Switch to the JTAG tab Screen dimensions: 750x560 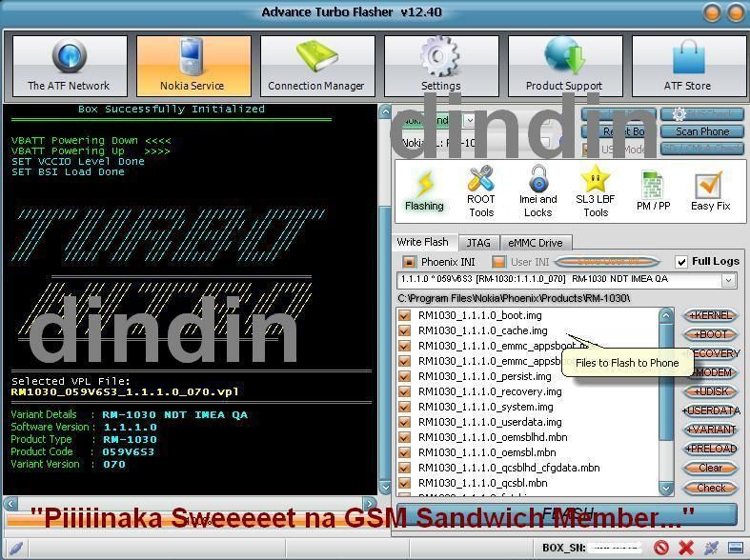tap(478, 243)
